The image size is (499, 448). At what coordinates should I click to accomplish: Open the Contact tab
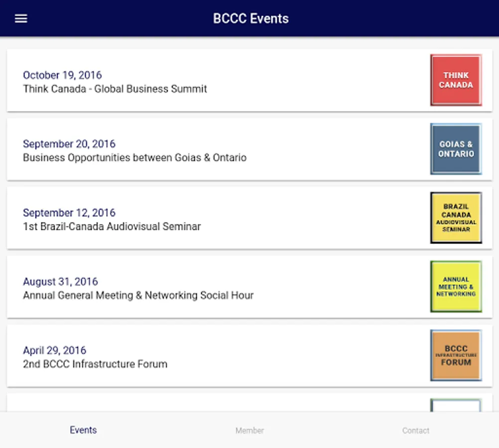tap(416, 430)
